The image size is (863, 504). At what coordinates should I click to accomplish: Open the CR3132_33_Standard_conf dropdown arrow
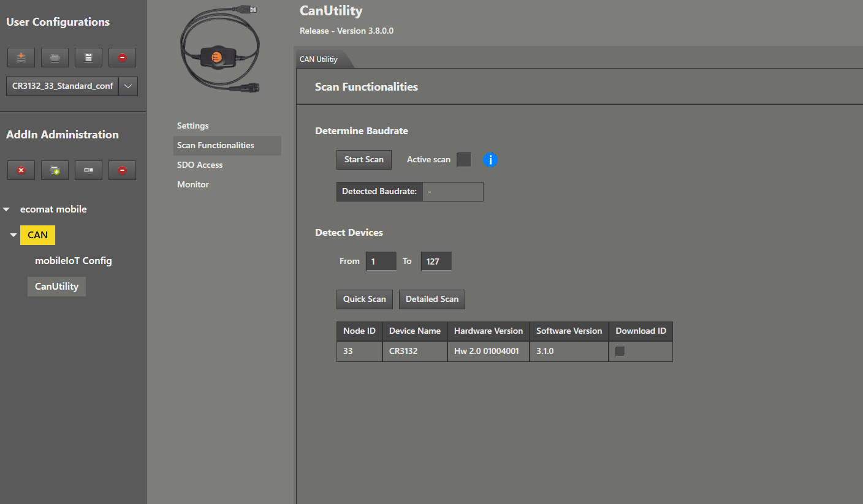click(x=127, y=86)
